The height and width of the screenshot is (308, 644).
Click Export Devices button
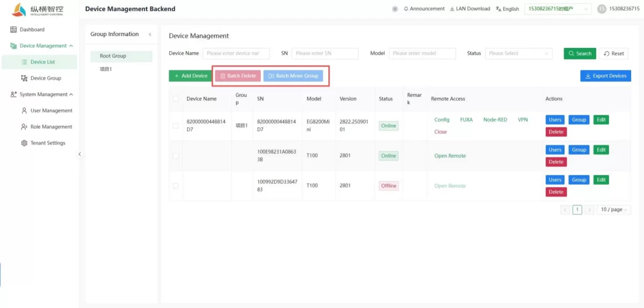pyautogui.click(x=605, y=76)
